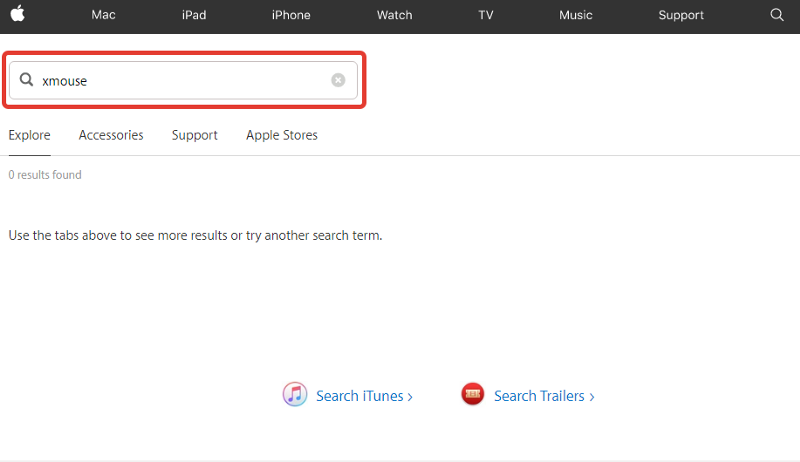Click the magnifier icon inside the search field

point(26,80)
